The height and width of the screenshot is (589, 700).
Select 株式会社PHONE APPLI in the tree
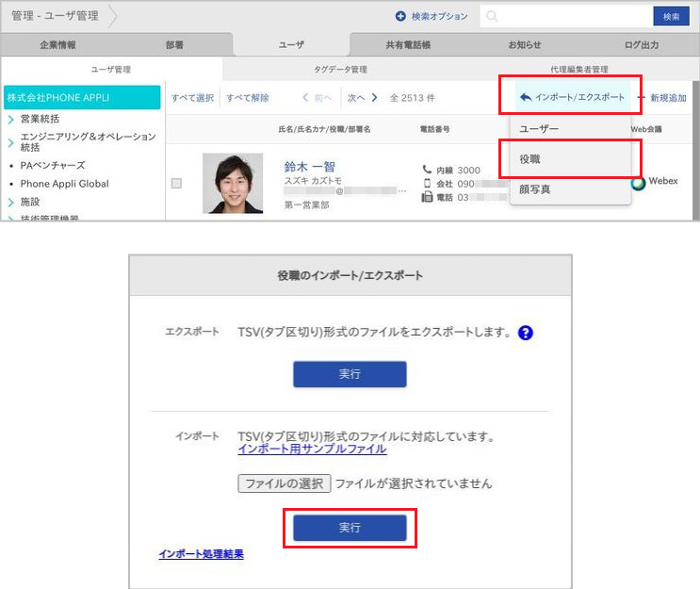tap(82, 97)
